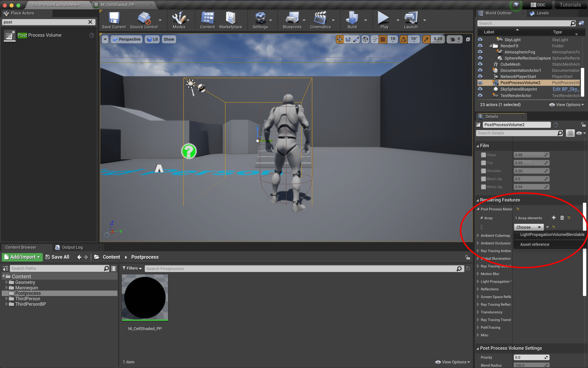The image size is (588, 368).
Task: Toggle visibility of PostProcessVolume2 in World Outliner
Action: [x=480, y=83]
